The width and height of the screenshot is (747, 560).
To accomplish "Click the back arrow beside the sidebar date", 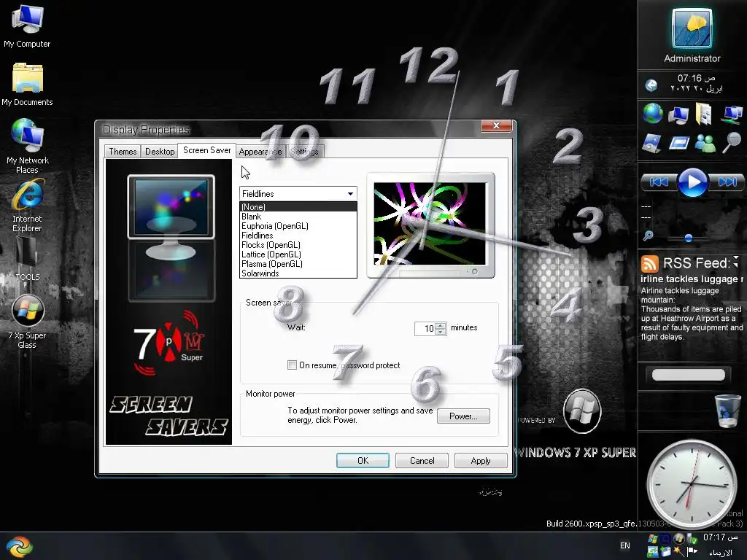I will [x=651, y=85].
